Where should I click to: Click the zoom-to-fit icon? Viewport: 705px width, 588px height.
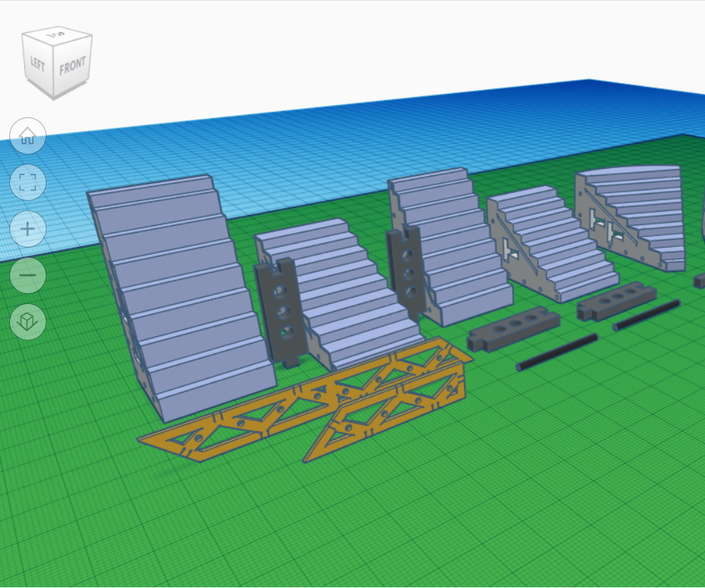(x=28, y=182)
